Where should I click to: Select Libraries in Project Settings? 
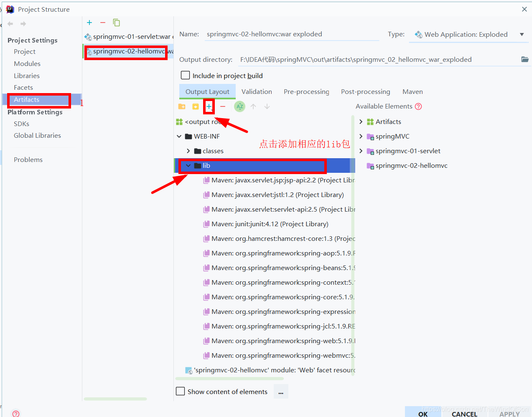click(x=27, y=76)
